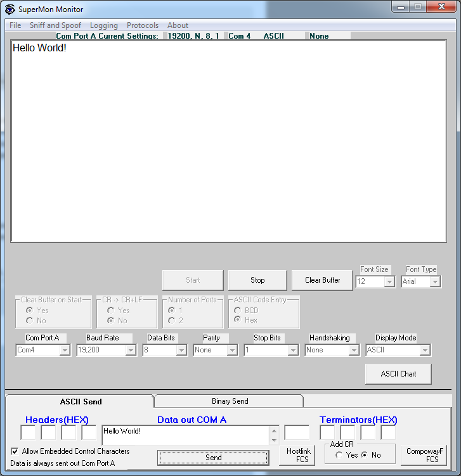Click the received 'Hello World!' text in buffer
The height and width of the screenshot is (476, 461).
tap(39, 48)
